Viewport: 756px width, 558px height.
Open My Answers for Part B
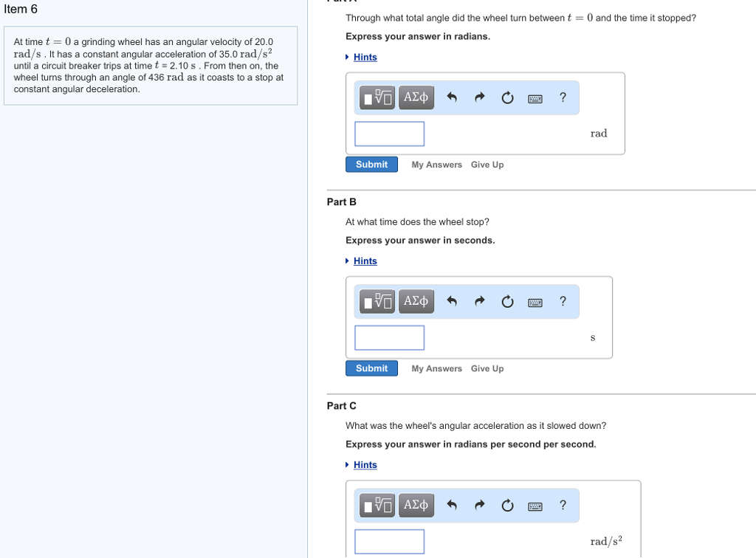pos(436,369)
